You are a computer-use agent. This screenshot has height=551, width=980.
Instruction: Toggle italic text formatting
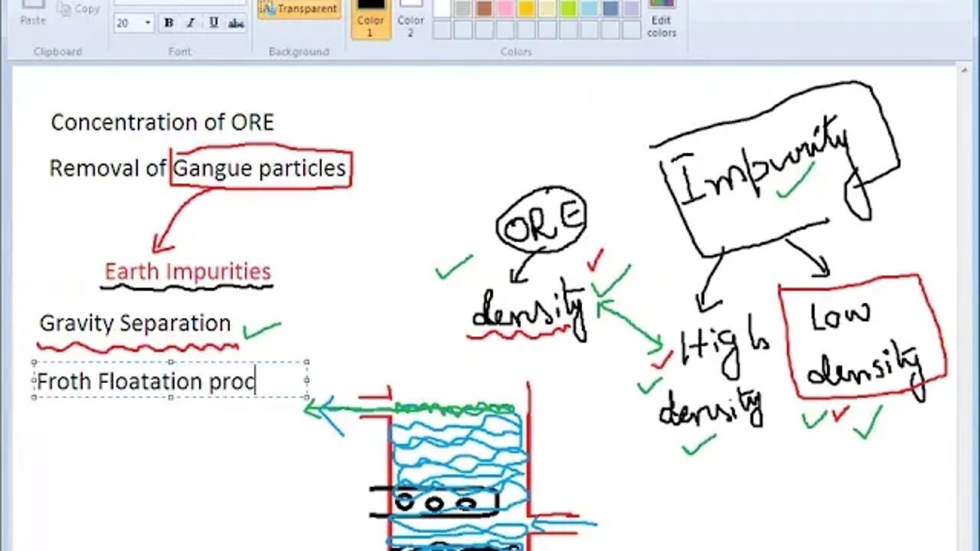191,23
